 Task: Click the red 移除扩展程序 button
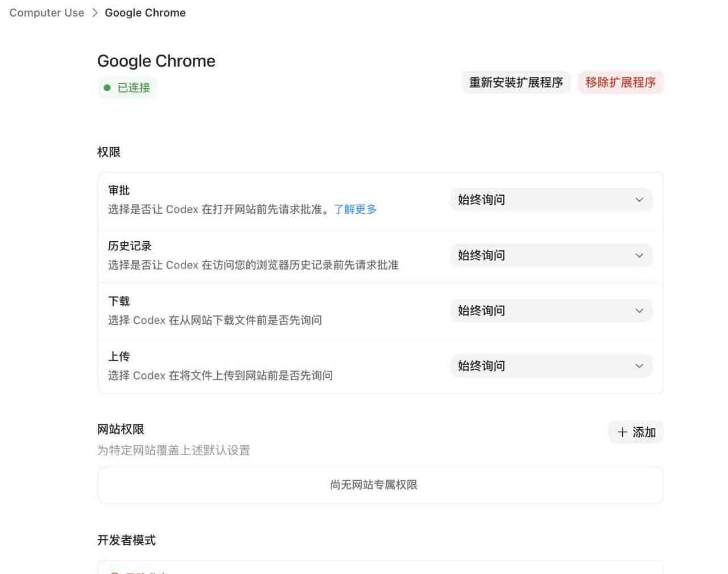point(621,82)
